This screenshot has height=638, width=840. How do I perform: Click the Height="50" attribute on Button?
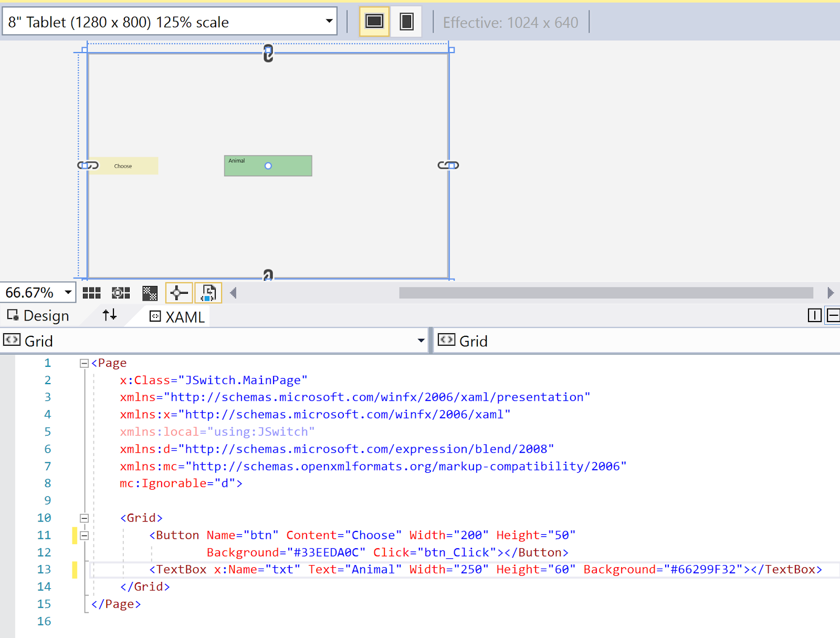(x=535, y=535)
